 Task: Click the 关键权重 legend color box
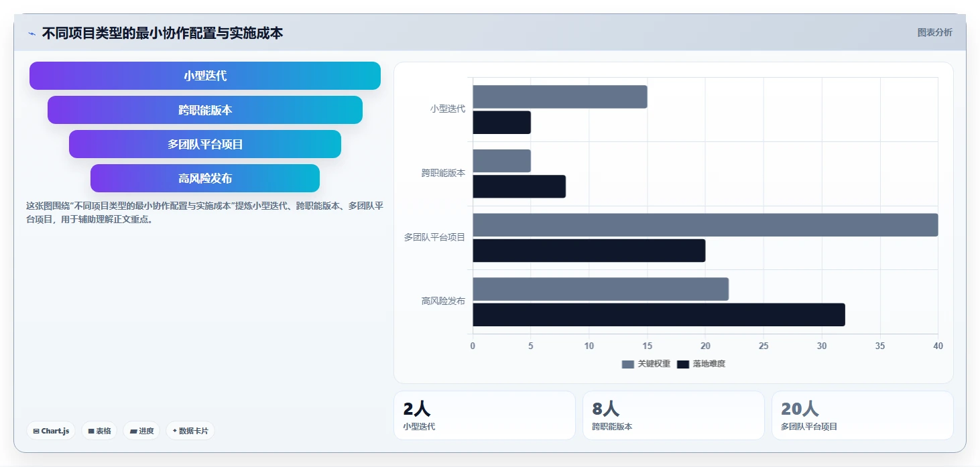[x=627, y=364]
